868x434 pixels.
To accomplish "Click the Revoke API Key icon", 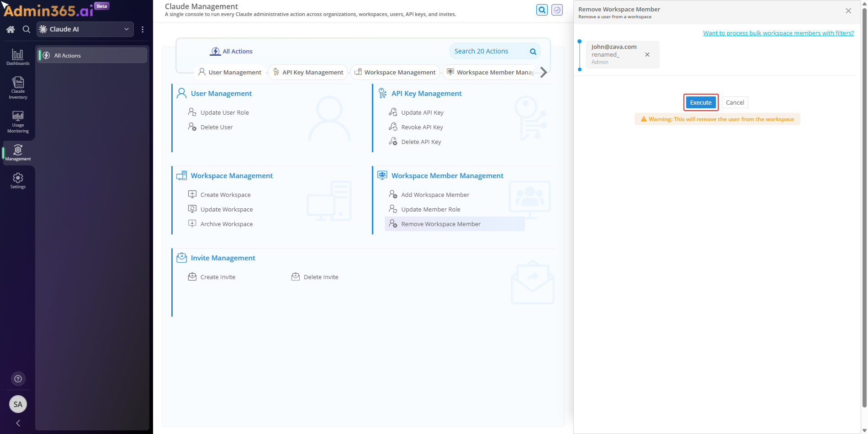I will 393,127.
